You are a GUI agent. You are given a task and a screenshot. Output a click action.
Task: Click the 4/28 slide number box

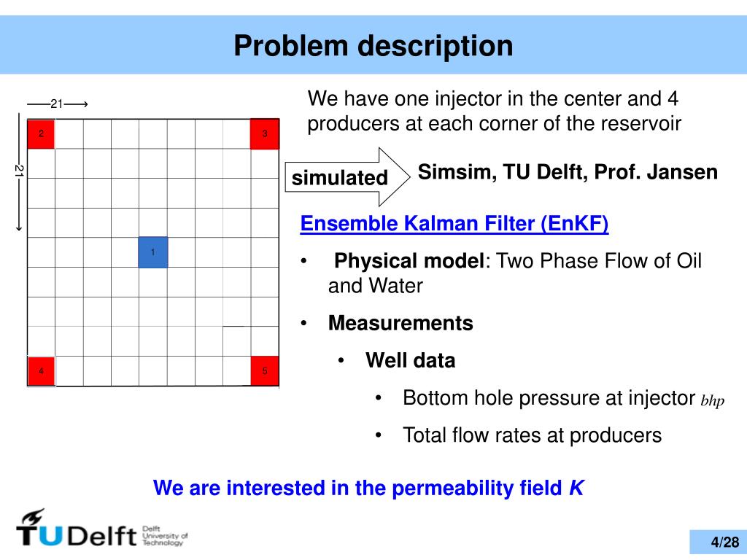click(x=718, y=542)
